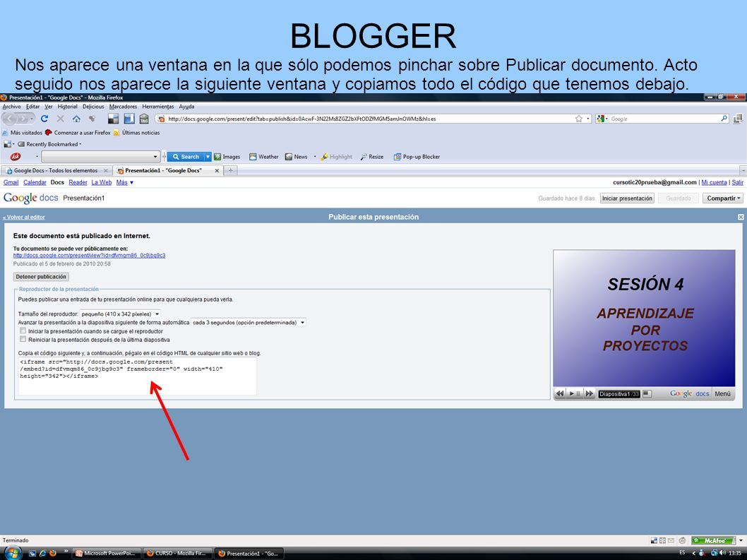Image resolution: width=747 pixels, height=560 pixels.
Task: Open the published presentation URL link
Action: (89, 256)
